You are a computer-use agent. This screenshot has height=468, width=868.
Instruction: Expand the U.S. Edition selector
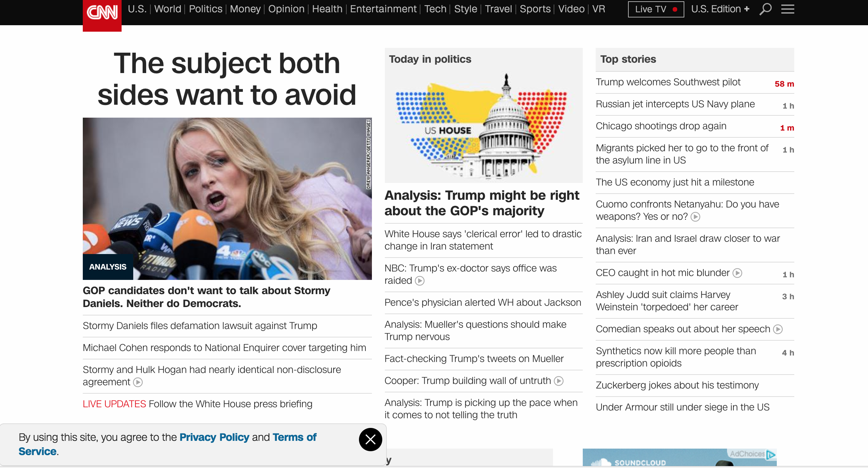coord(720,9)
